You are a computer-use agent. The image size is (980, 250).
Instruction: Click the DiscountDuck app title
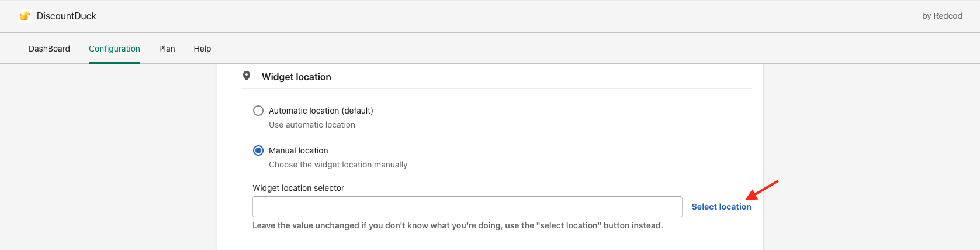[x=67, y=16]
